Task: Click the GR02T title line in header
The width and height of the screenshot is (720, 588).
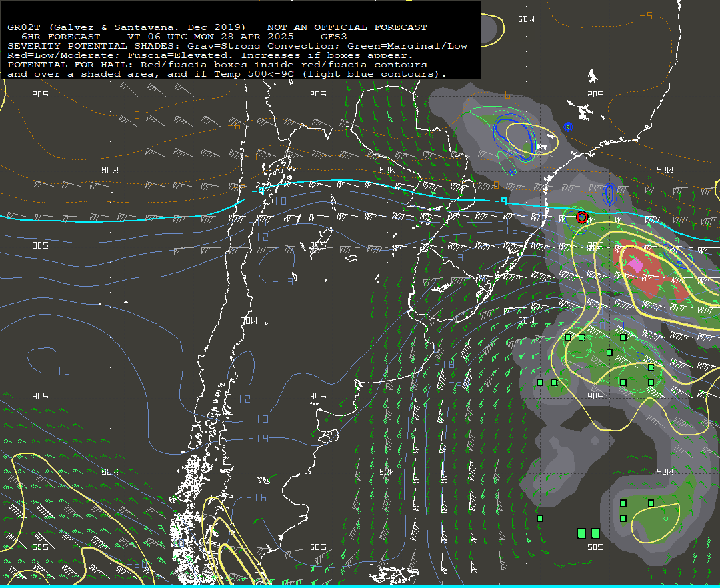Action: (x=217, y=27)
